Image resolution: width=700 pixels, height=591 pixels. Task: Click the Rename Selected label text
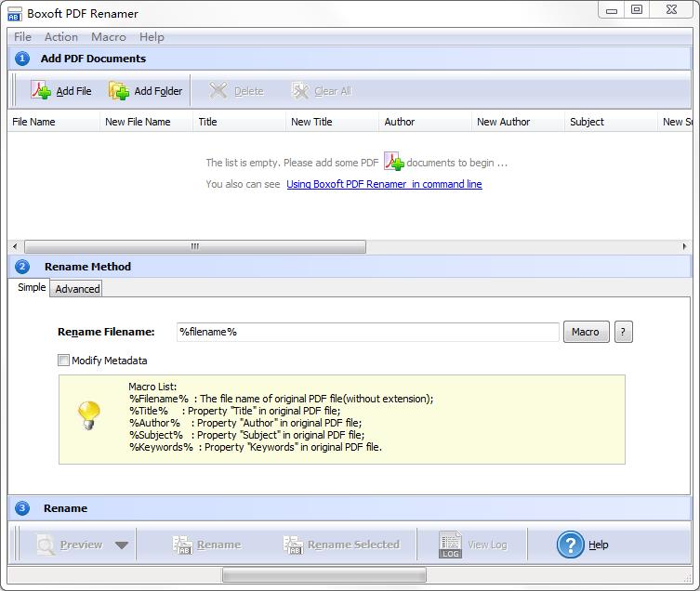[x=353, y=545]
